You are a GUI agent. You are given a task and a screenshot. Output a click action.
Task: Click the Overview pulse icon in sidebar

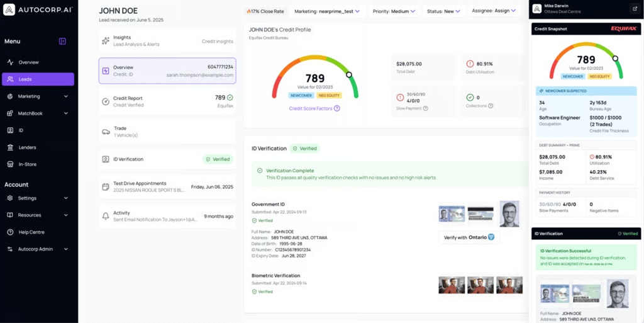(10, 62)
